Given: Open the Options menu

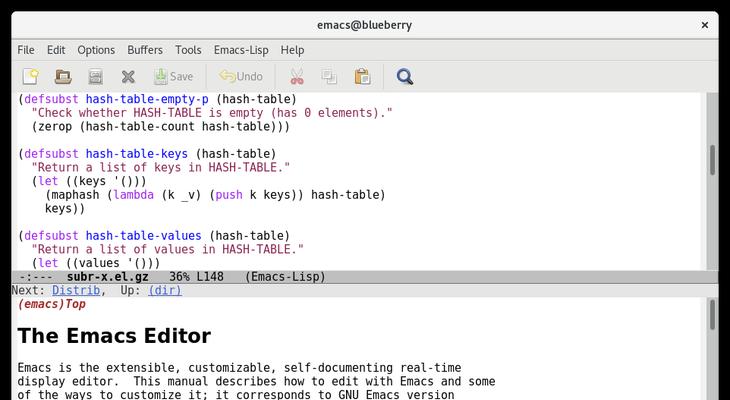Looking at the screenshot, I should [96, 50].
